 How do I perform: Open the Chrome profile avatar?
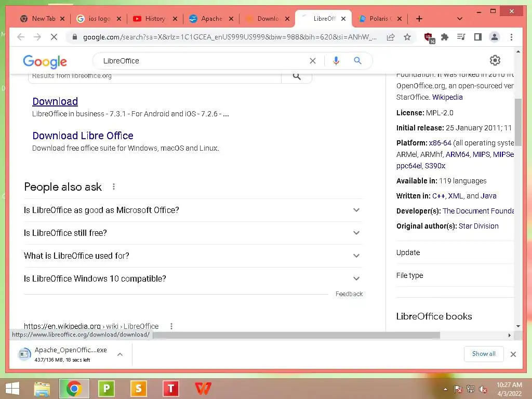click(x=495, y=37)
